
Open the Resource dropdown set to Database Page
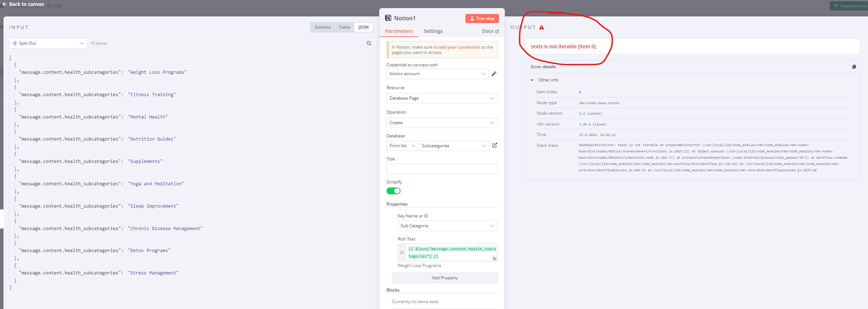442,98
